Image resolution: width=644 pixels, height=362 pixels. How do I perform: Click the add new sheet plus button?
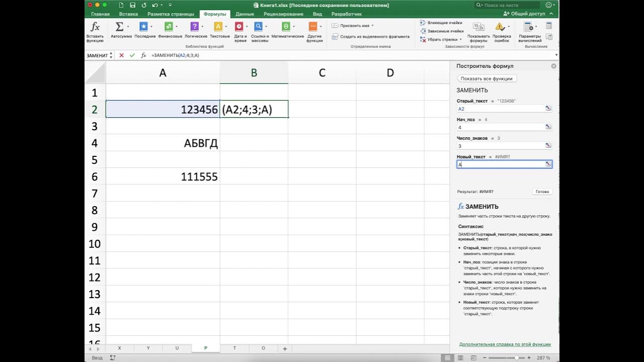point(285,348)
